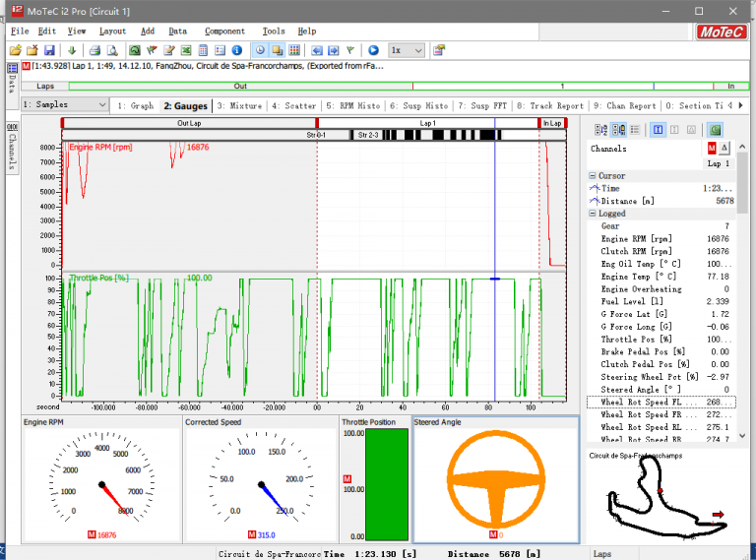Click the red M main data button
The width and height of the screenshot is (756, 560).
coord(712,149)
